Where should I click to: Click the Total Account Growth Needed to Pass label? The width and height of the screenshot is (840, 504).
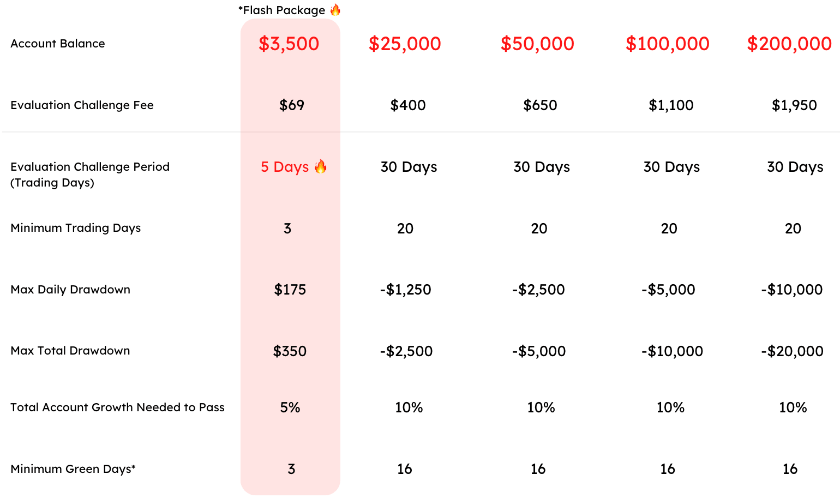click(117, 407)
